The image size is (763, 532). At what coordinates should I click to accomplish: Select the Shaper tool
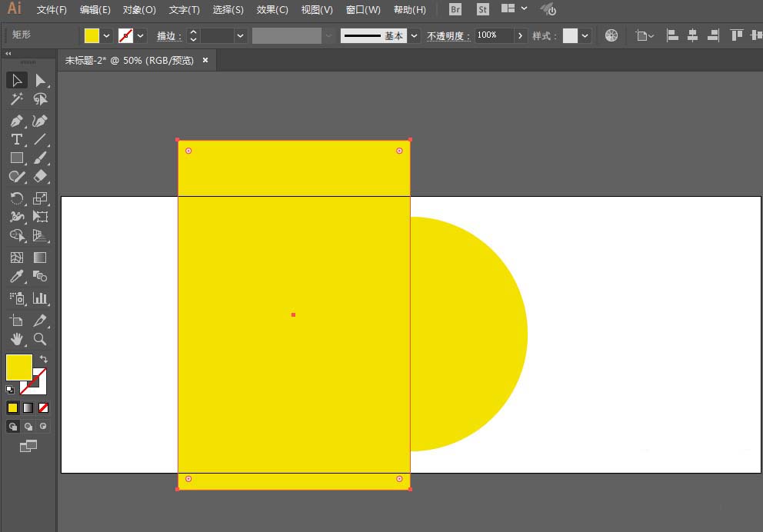[17, 177]
